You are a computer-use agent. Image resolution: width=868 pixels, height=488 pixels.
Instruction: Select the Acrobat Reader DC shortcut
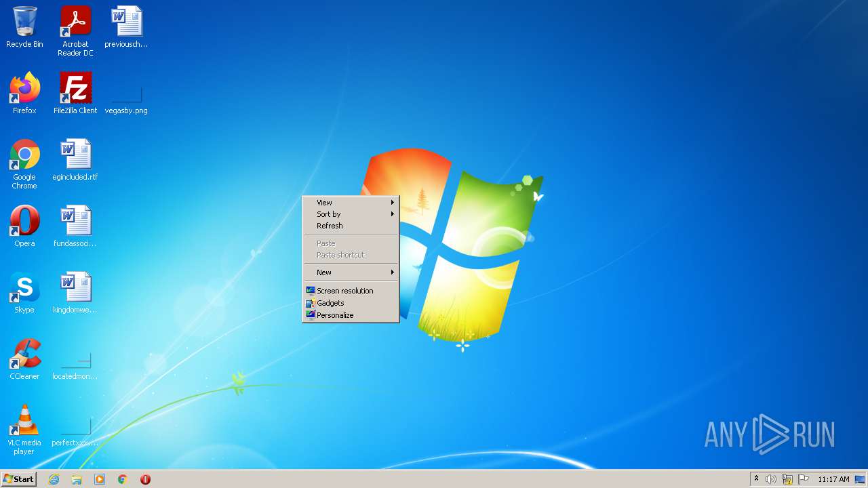(x=75, y=31)
